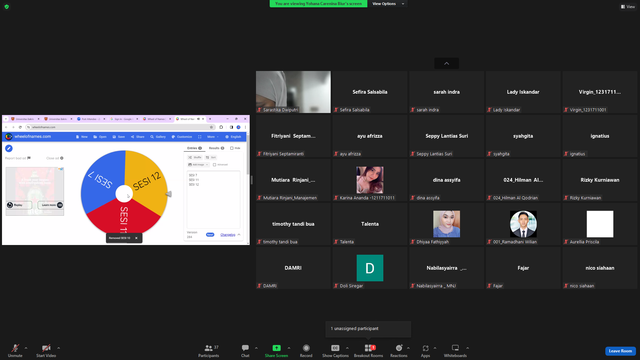Click the green Share Screen icon

click(276, 348)
